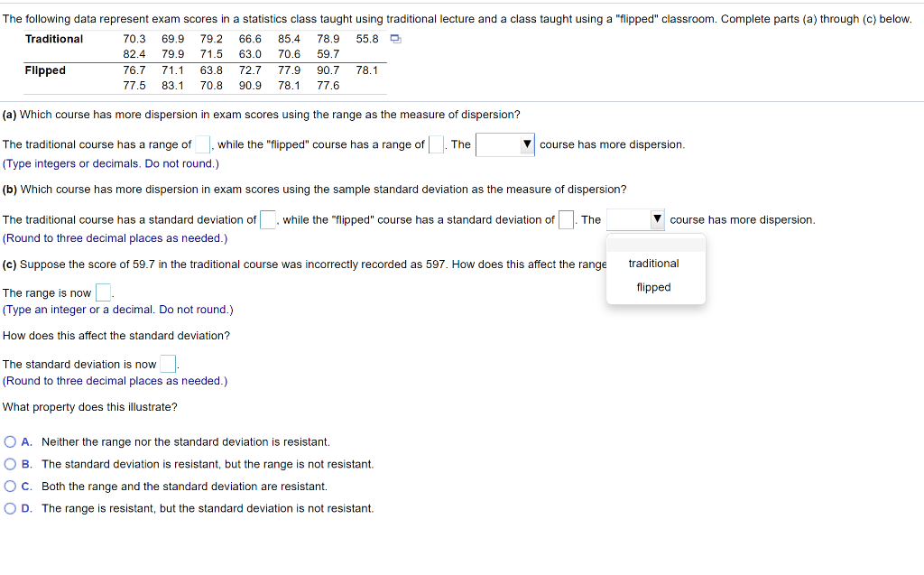Click flipped score 90.7 in table
This screenshot has width=924, height=575.
point(328,70)
